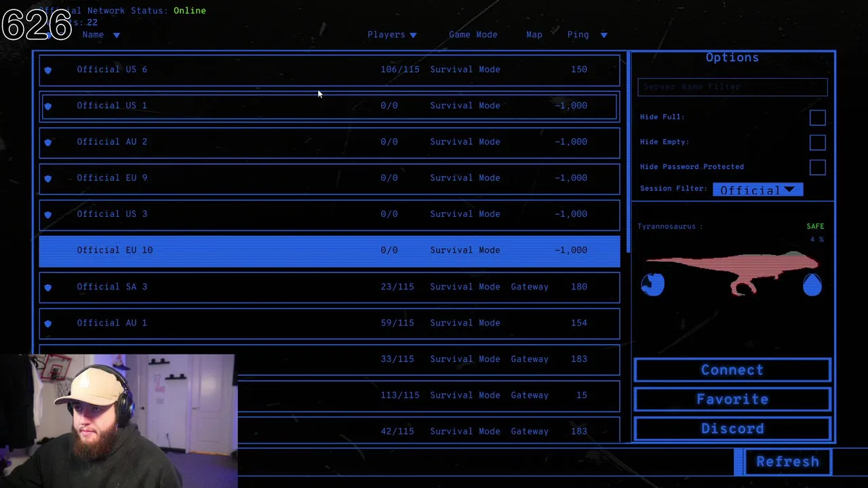Select the Official AU 2 server row

pyautogui.click(x=330, y=142)
